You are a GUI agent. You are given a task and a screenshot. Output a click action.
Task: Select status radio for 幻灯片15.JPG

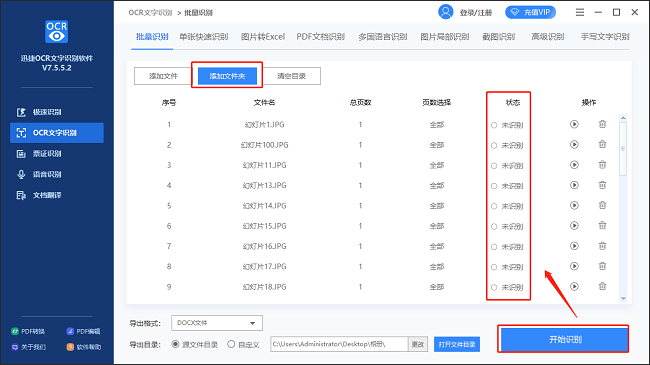pos(494,227)
